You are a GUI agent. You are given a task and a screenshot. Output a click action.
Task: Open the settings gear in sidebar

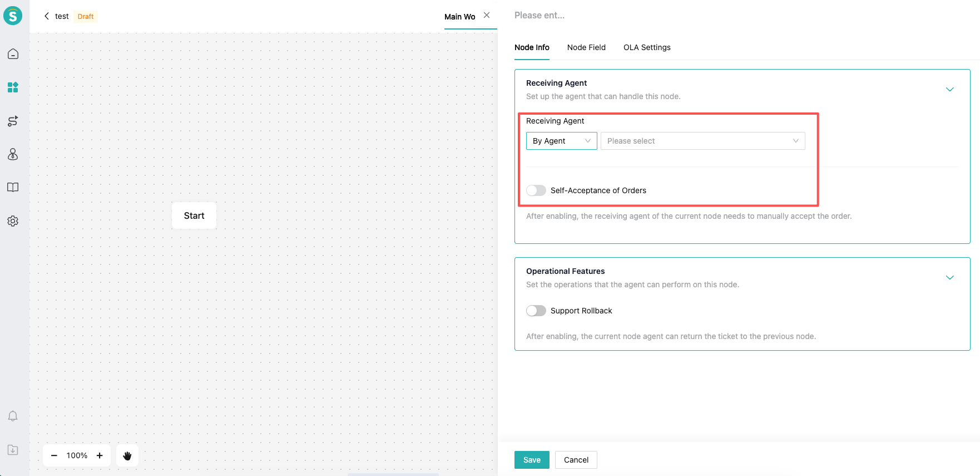[13, 221]
